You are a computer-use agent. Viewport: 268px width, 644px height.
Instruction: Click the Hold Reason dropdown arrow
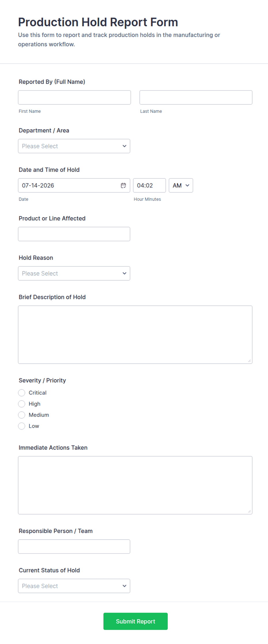click(124, 273)
